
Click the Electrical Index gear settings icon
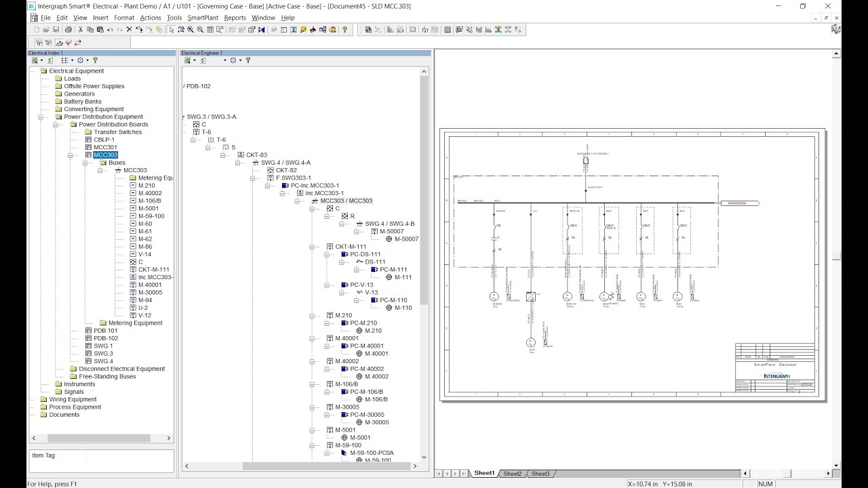[80, 60]
